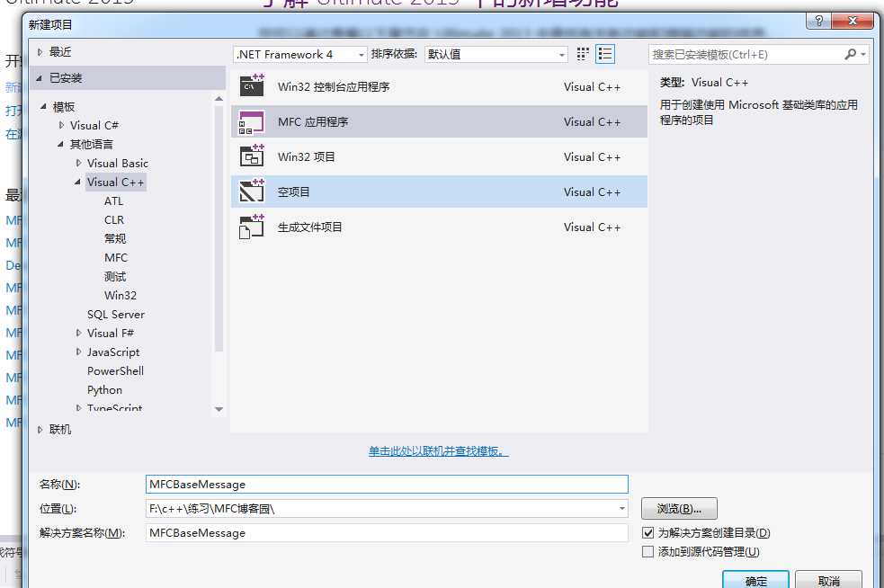Select Visual C++ tree node label
Screen dimensions: 884x588
pos(116,183)
